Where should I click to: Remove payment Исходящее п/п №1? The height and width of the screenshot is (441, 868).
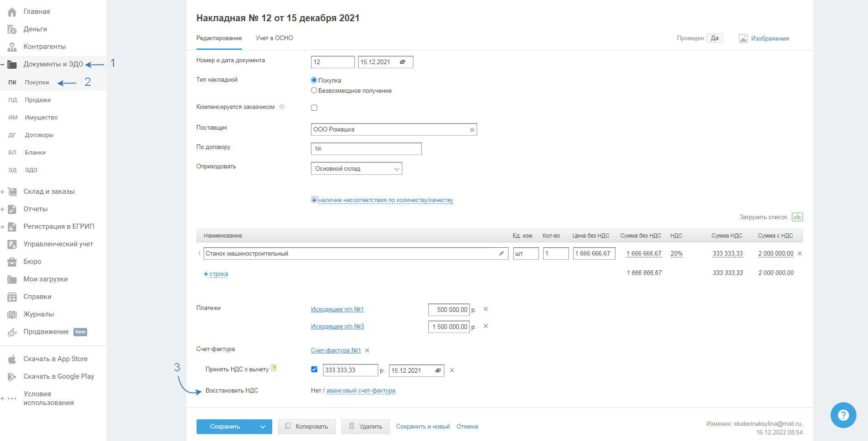485,309
